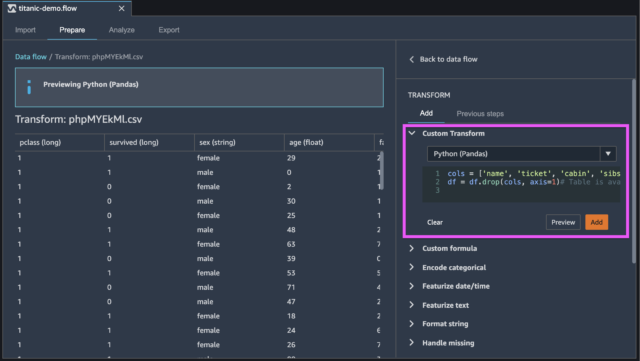This screenshot has height=361, width=640.
Task: Click the info icon in the preview banner
Action: (x=29, y=87)
